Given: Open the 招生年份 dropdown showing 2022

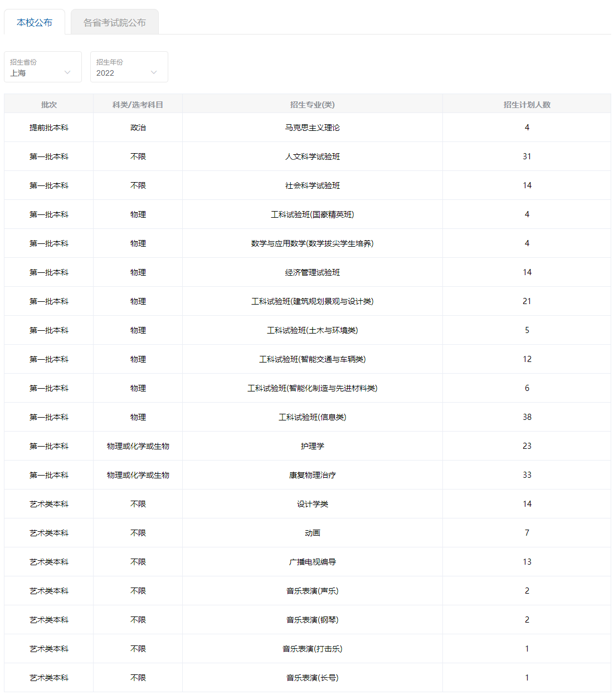Looking at the screenshot, I should pyautogui.click(x=129, y=67).
